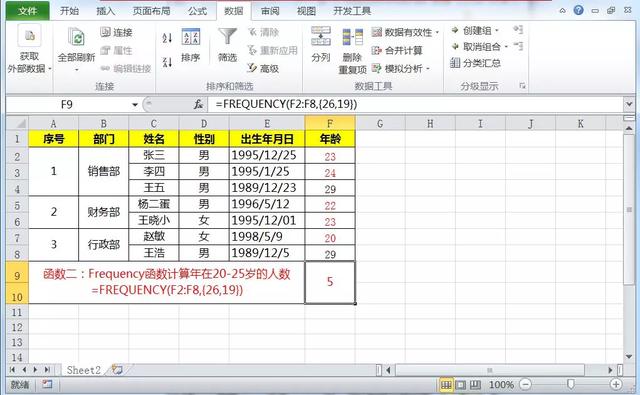Screen dimensions: 640x395
Task: Click the zoom slider handle
Action: (x=571, y=384)
